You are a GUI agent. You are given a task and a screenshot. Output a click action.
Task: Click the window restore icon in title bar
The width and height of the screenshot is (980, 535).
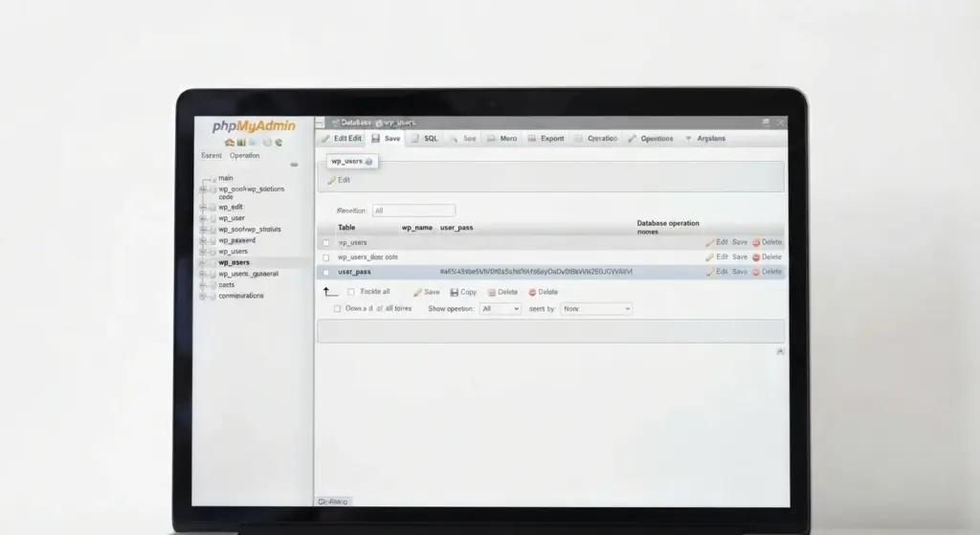coord(766,123)
